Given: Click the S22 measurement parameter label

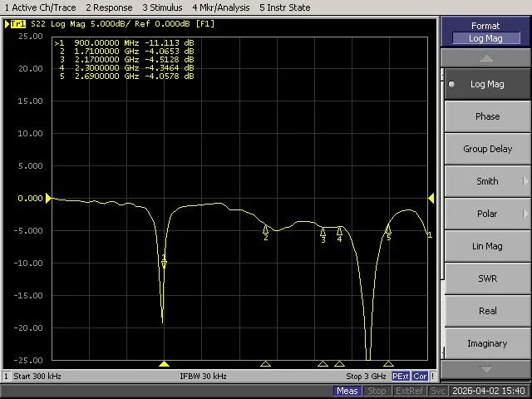Looking at the screenshot, I should click(x=38, y=24).
